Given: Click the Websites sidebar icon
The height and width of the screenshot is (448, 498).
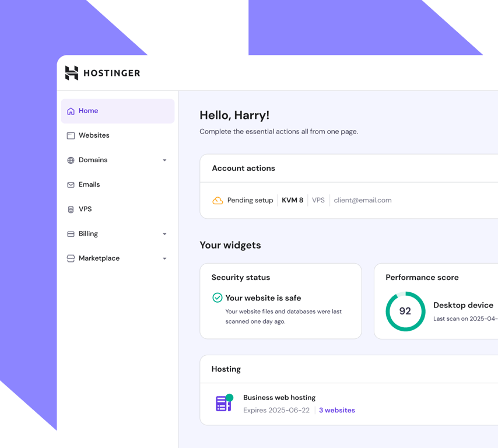Looking at the screenshot, I should (71, 135).
